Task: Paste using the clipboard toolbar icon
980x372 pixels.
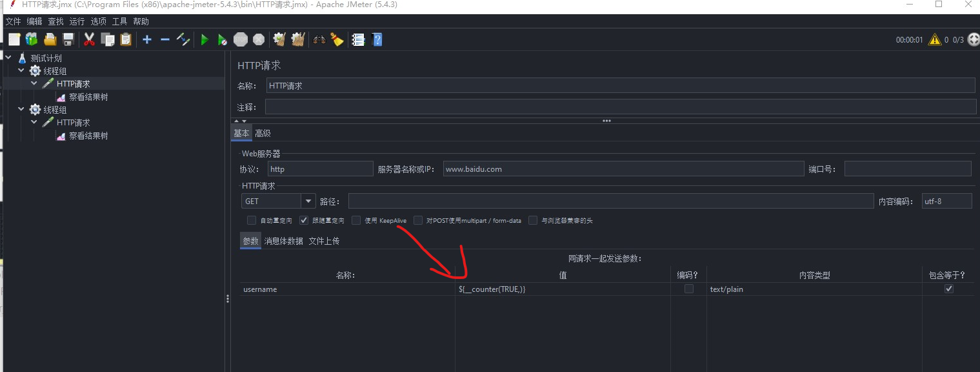Action: pos(126,39)
